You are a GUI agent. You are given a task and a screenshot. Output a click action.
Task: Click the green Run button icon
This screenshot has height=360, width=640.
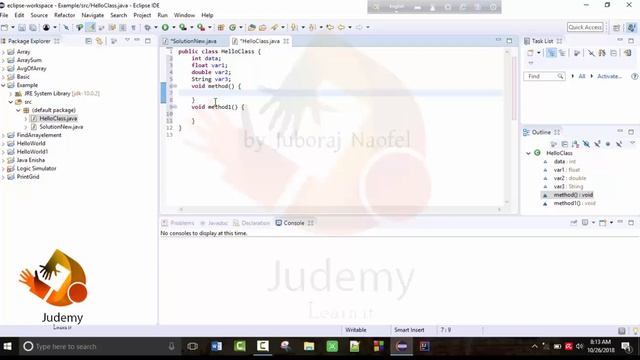pyautogui.click(x=165, y=27)
